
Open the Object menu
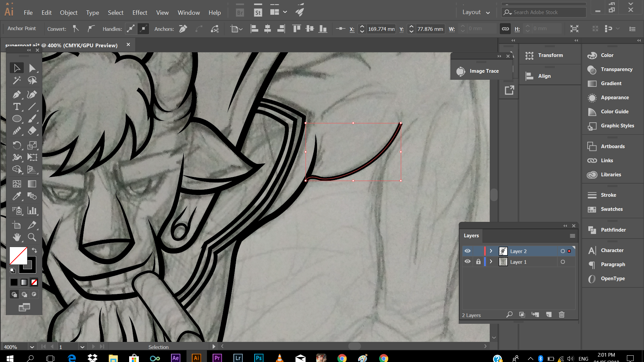[68, 12]
